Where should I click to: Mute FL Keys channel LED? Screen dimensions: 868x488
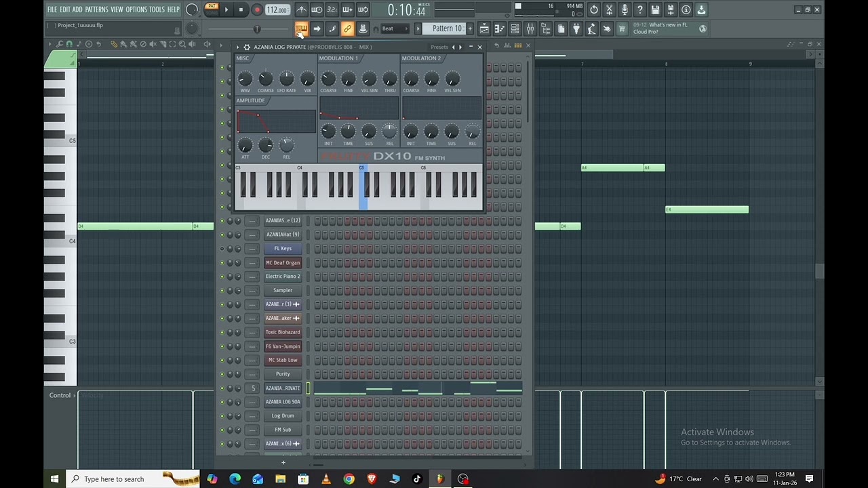click(222, 248)
